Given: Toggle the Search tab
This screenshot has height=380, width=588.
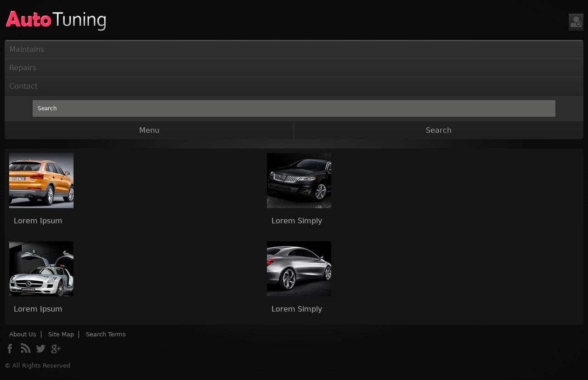Looking at the screenshot, I should point(439,130).
